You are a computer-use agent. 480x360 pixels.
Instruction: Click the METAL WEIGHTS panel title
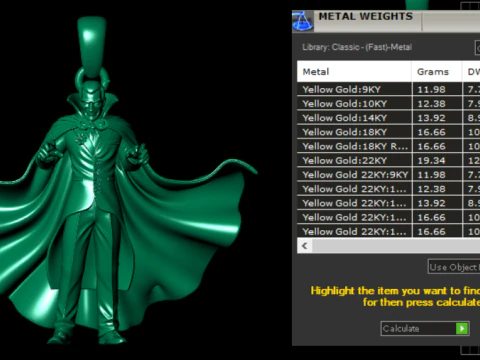pyautogui.click(x=366, y=16)
